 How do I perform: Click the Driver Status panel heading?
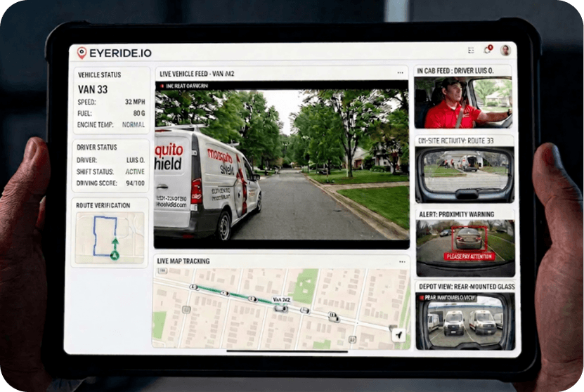pos(97,148)
